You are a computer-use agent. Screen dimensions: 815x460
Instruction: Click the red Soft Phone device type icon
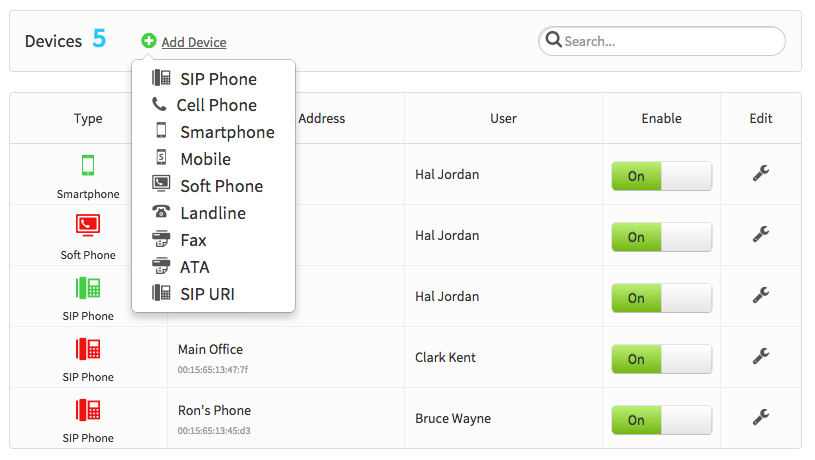(x=88, y=225)
